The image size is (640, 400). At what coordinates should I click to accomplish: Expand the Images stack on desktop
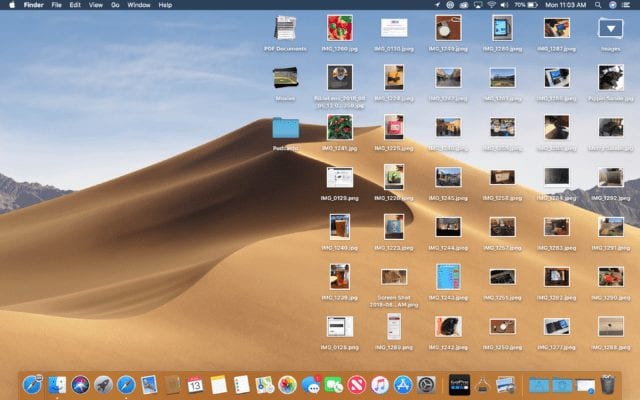pos(610,28)
